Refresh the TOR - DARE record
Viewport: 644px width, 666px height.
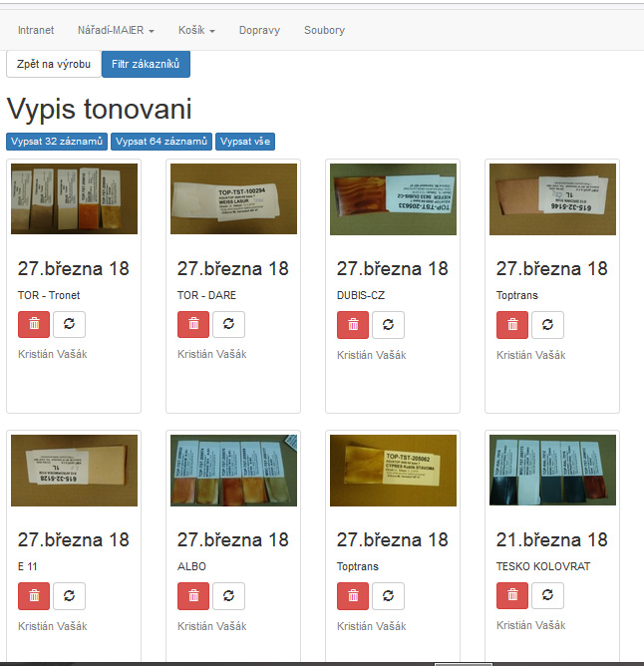click(x=228, y=324)
